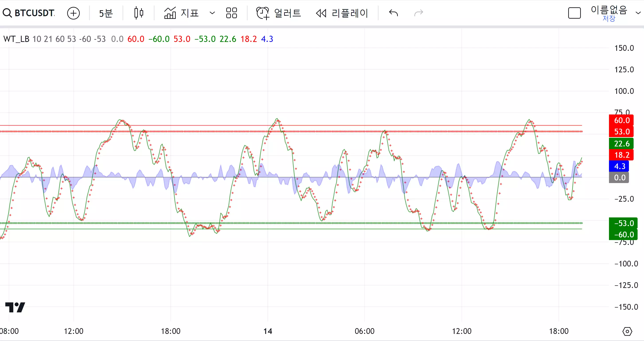644x341 pixels.
Task: Click the -150.0 price axis value
Action: coord(626,307)
